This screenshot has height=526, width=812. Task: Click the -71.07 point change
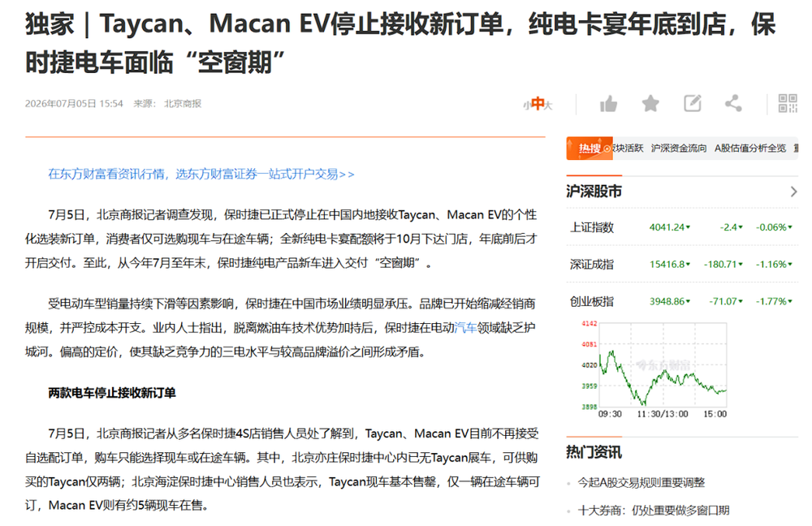coord(725,301)
